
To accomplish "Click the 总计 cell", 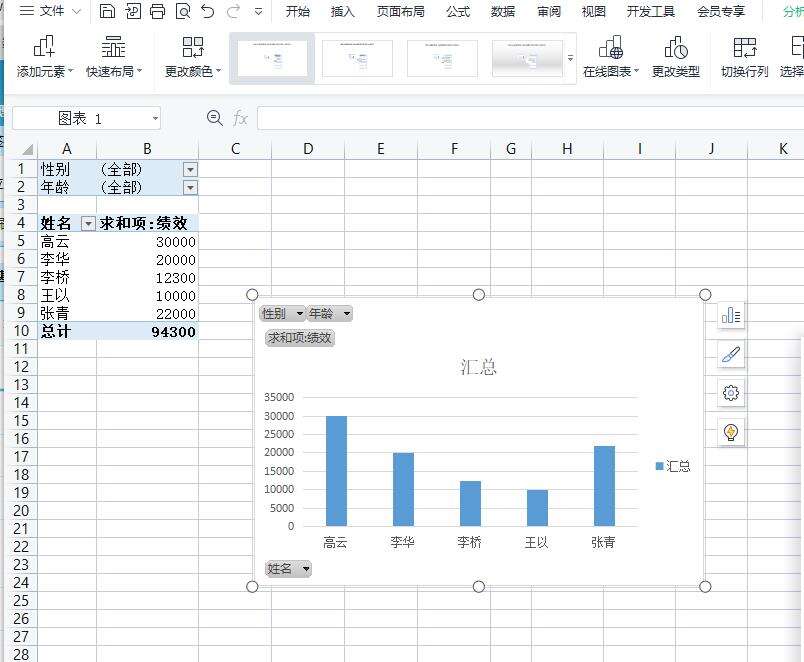I will click(67, 331).
